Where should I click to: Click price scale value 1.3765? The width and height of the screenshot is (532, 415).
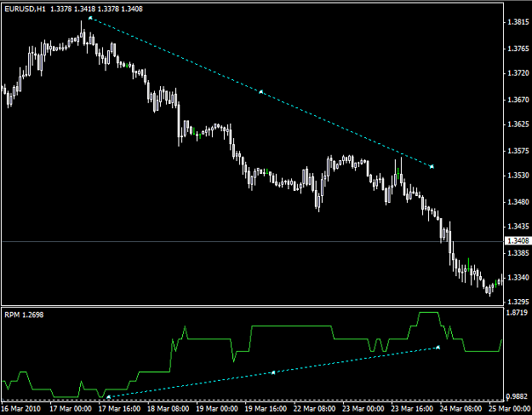(x=518, y=49)
